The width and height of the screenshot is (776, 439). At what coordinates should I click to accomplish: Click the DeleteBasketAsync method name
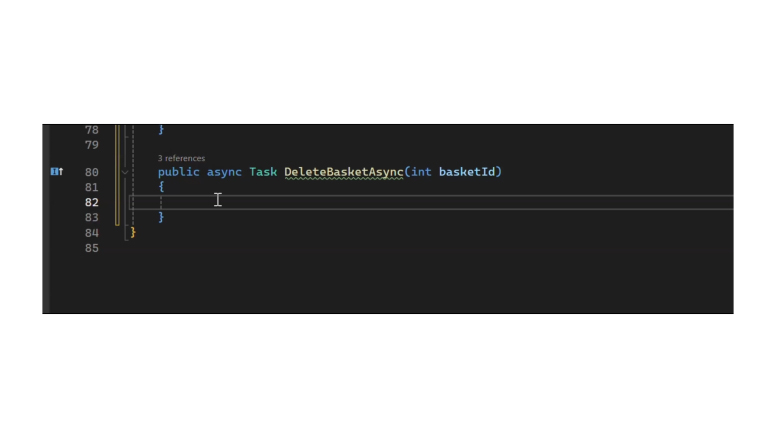click(344, 172)
